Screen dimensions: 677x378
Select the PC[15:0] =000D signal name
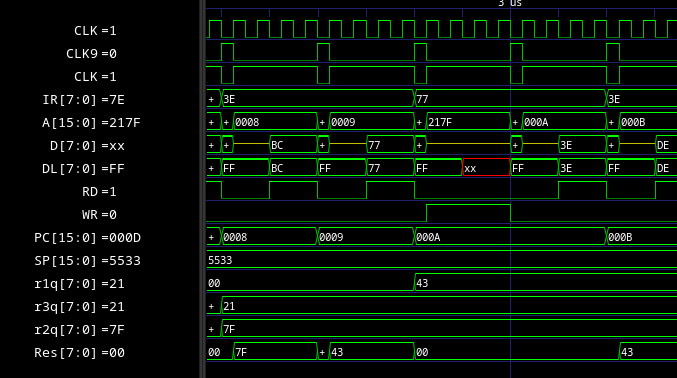87,238
